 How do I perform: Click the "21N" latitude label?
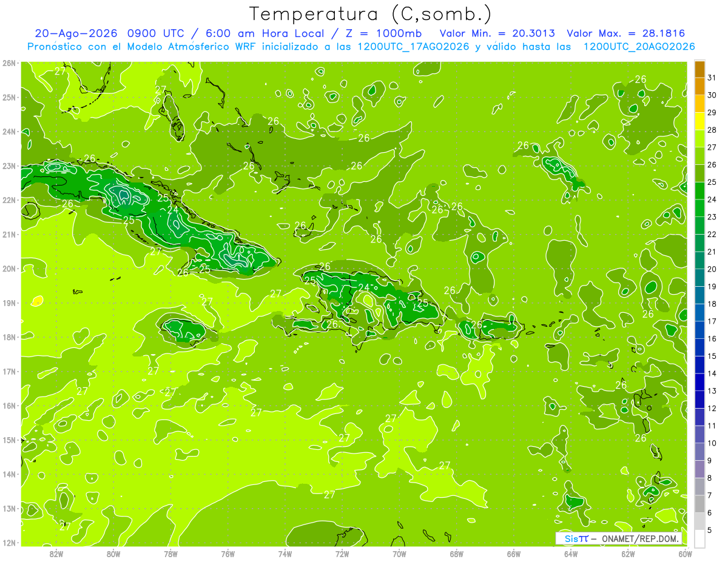point(9,234)
